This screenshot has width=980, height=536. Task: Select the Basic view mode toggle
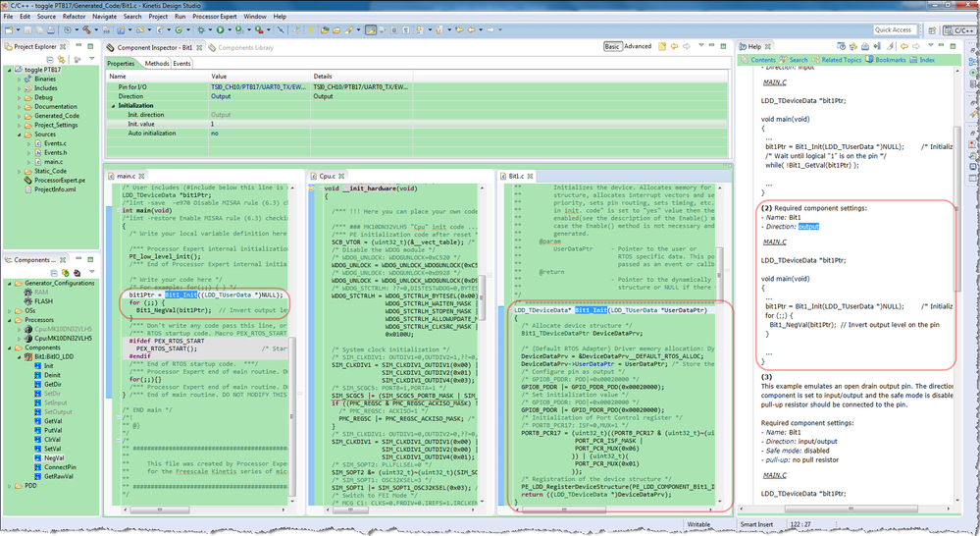coord(612,46)
